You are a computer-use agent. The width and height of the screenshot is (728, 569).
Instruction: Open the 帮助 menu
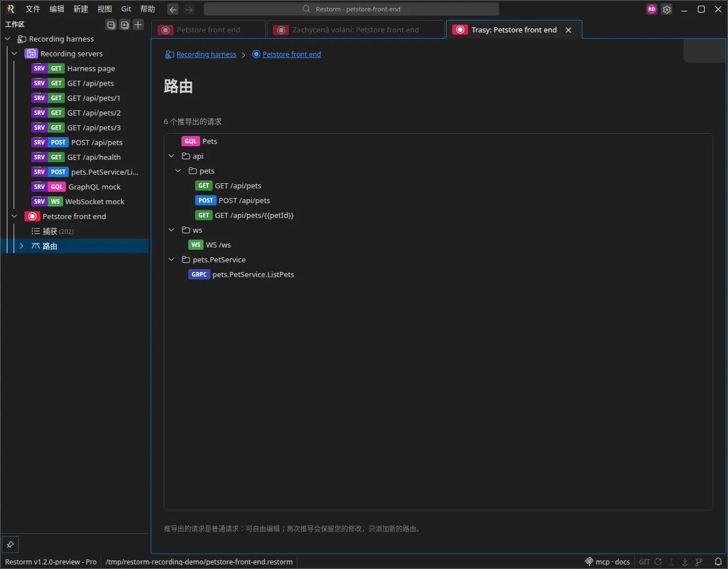tap(148, 9)
